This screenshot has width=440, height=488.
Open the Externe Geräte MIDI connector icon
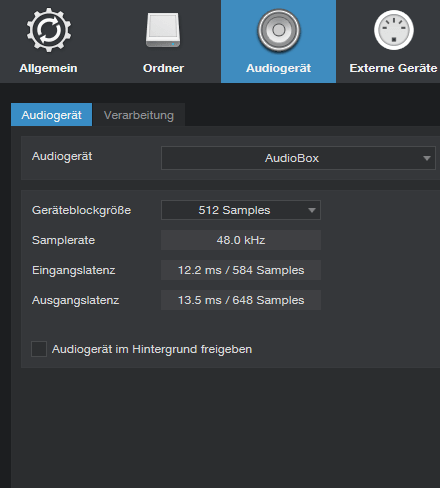[x=394, y=30]
